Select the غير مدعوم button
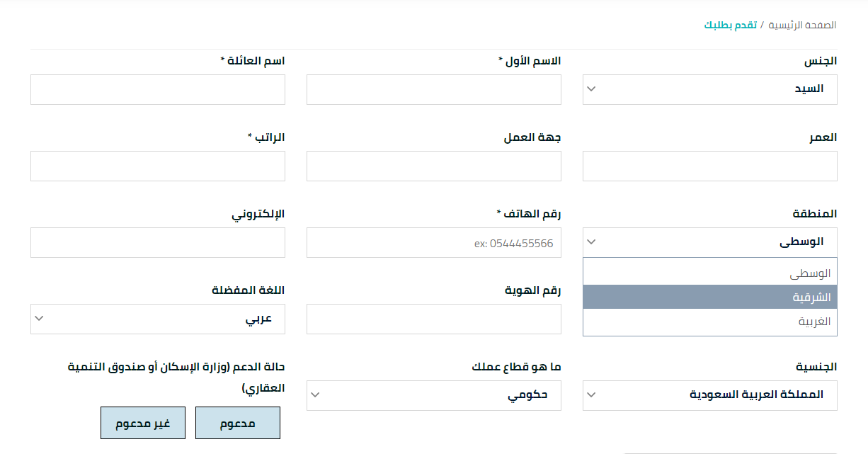This screenshot has width=868, height=454. 143,423
